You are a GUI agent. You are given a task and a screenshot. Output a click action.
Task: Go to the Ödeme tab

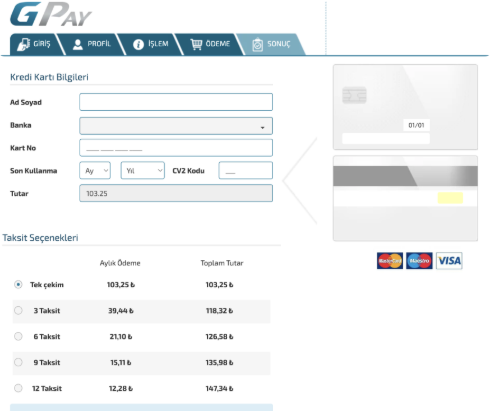click(210, 44)
